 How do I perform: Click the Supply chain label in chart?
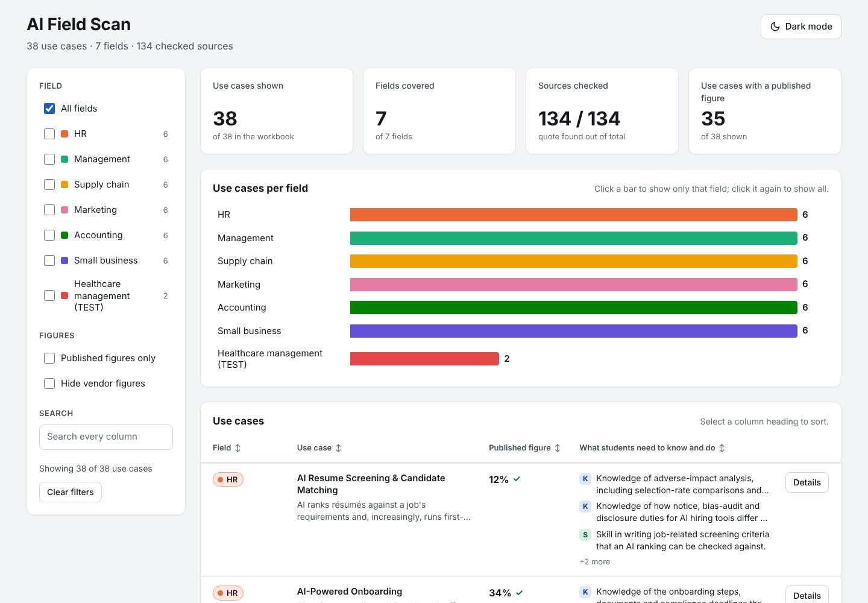pyautogui.click(x=245, y=261)
